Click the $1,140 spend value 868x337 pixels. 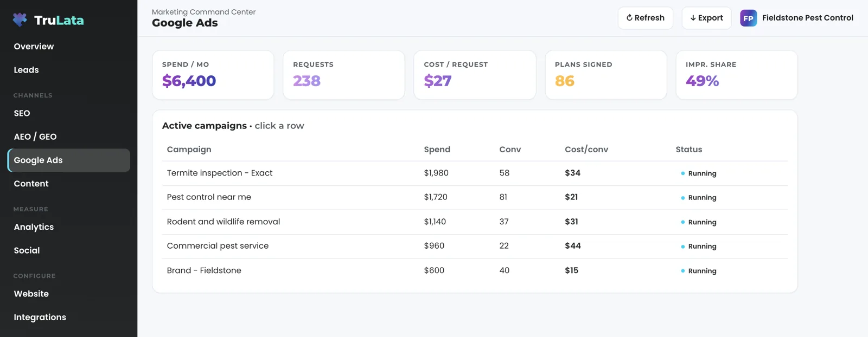pos(435,222)
